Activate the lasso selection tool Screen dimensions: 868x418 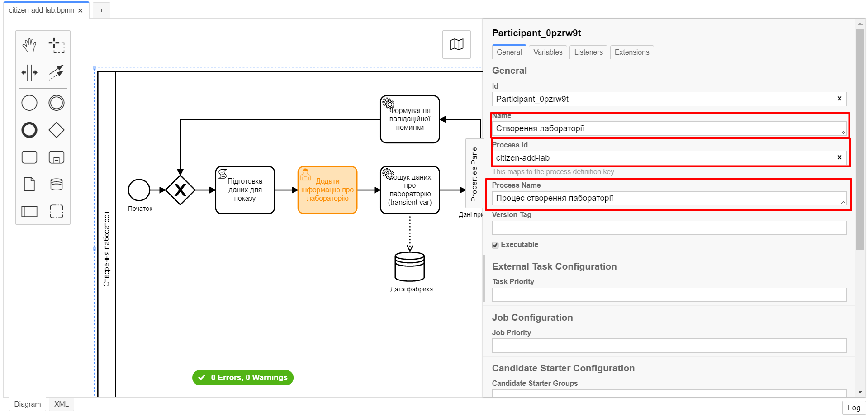click(x=57, y=45)
